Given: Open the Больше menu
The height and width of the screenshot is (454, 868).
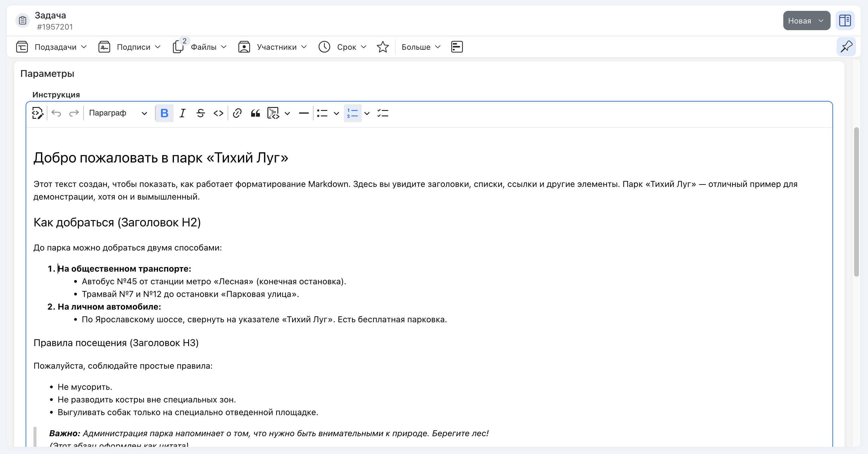Looking at the screenshot, I should (x=421, y=47).
